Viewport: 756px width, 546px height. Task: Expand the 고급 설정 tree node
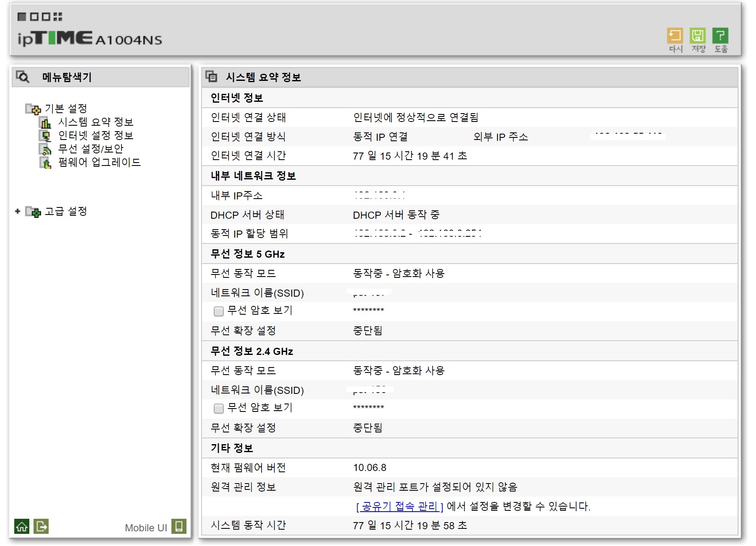(17, 212)
